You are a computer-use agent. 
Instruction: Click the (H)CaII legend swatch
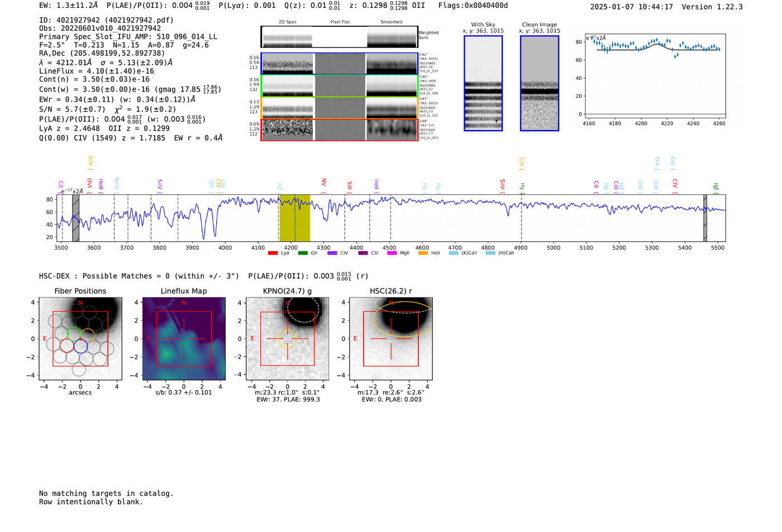(490, 253)
